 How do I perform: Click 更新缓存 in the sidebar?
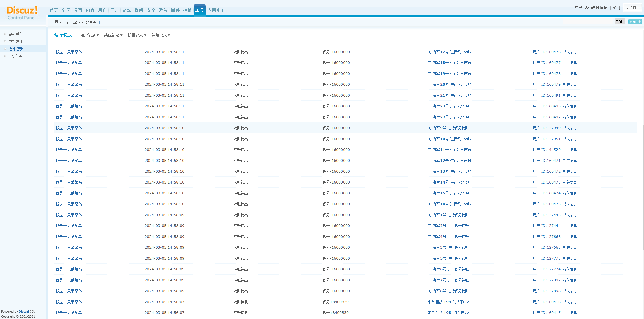(15, 34)
